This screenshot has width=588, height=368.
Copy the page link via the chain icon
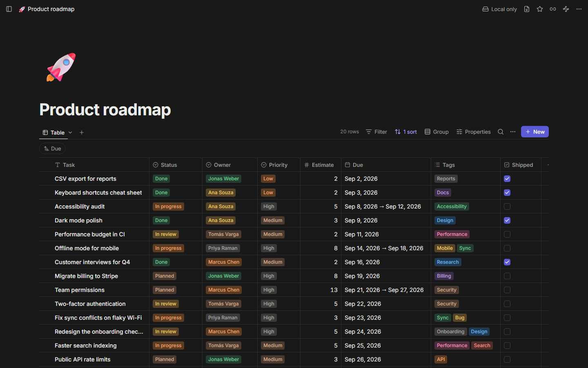tap(553, 9)
